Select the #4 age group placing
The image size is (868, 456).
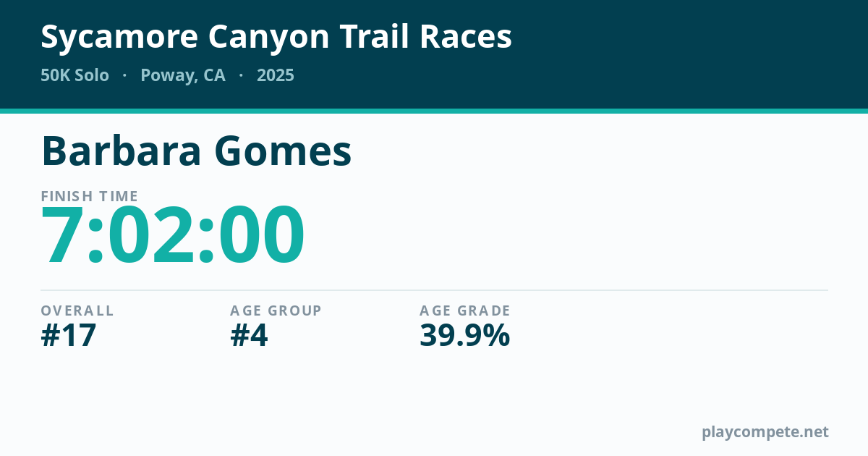pos(249,336)
